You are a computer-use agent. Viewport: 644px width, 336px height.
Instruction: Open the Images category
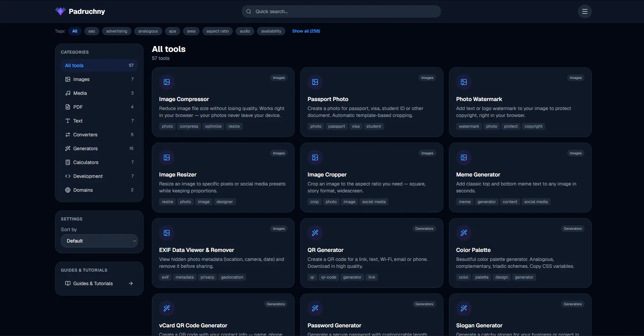click(99, 79)
